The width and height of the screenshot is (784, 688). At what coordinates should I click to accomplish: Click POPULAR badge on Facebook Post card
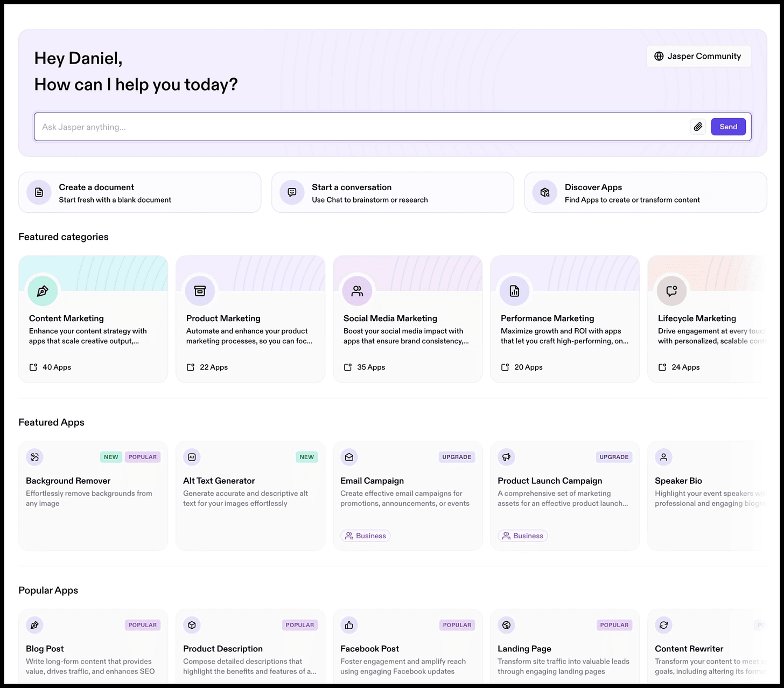point(457,625)
